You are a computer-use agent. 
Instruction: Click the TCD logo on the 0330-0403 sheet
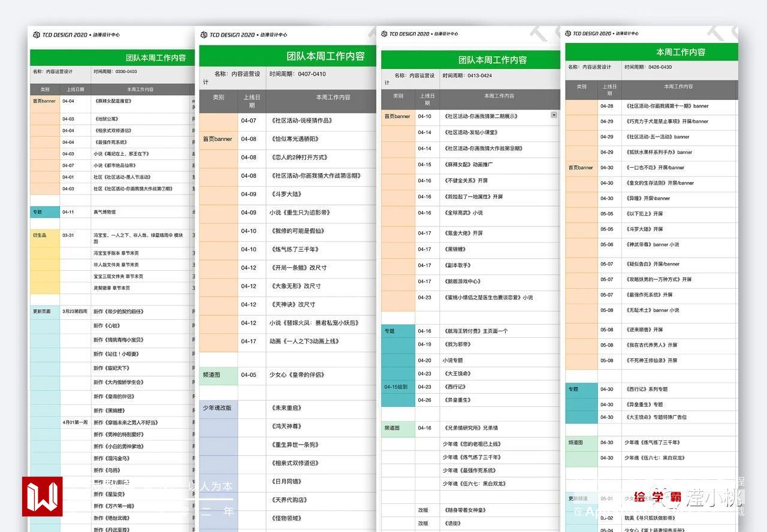(37, 35)
